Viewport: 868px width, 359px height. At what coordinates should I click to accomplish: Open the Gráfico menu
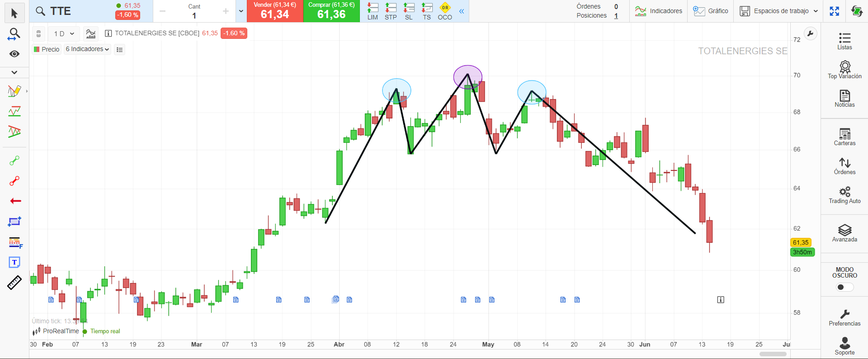pyautogui.click(x=711, y=11)
